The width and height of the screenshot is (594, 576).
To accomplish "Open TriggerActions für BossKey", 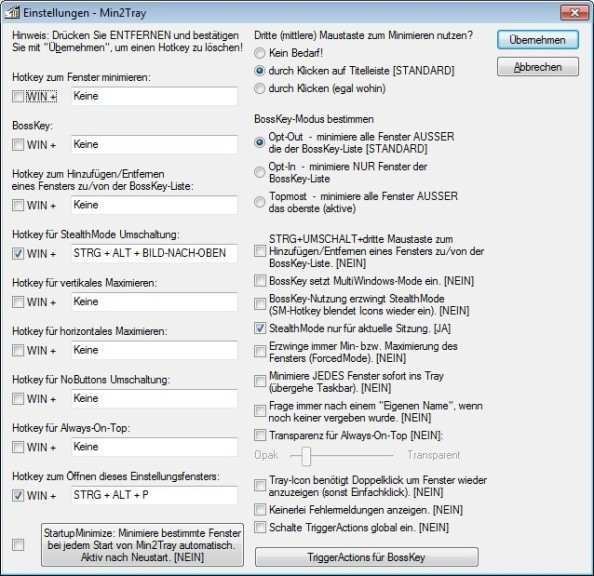I will pos(366,557).
